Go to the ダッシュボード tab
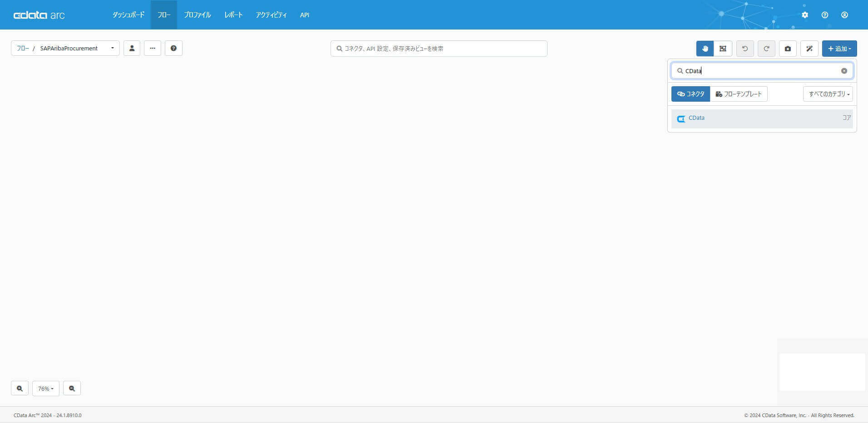The image size is (868, 423). [x=128, y=15]
